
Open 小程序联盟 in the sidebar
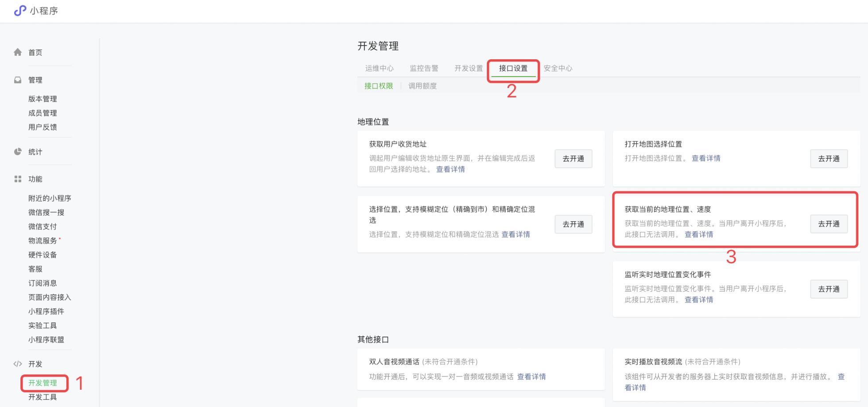tap(46, 340)
